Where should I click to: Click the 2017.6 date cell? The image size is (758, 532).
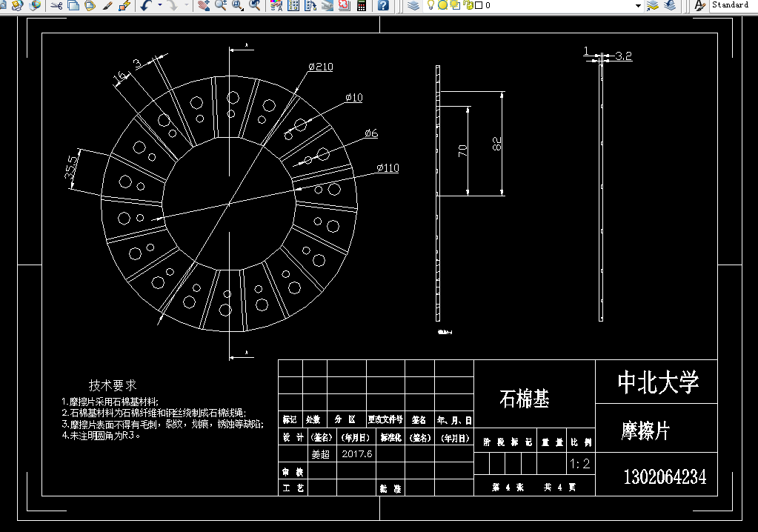[356, 453]
